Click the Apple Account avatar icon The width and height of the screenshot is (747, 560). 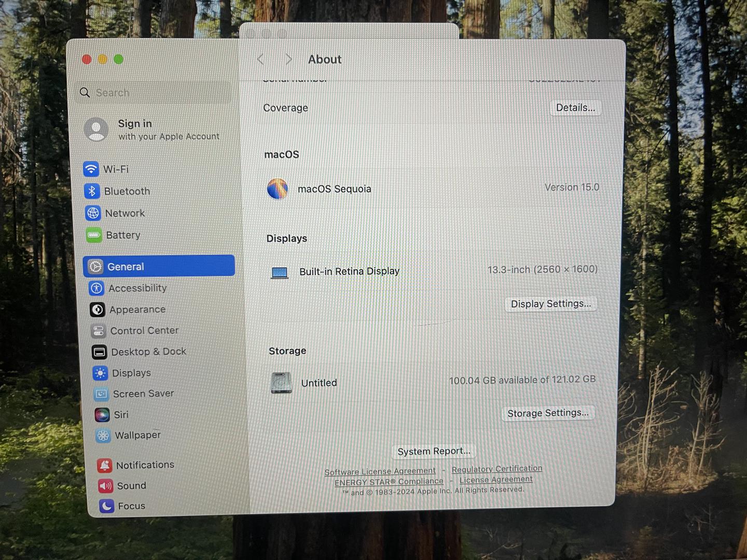(96, 129)
